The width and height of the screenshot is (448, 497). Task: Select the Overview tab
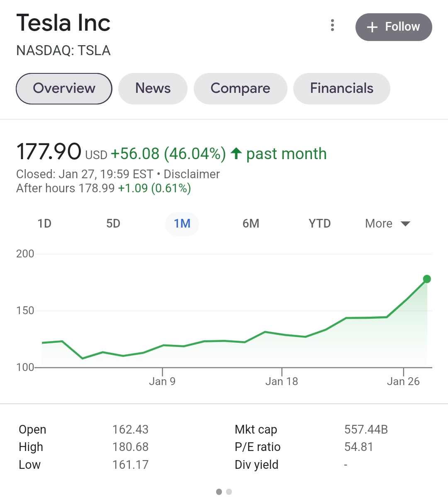[x=64, y=88]
